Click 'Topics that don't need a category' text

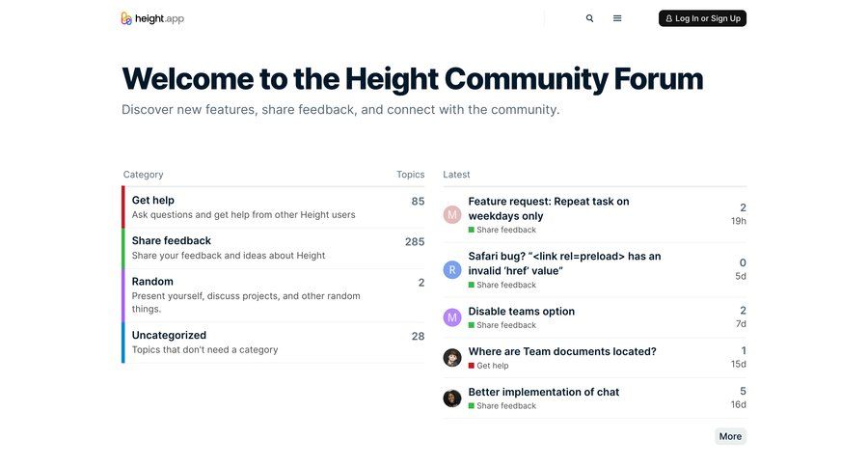(204, 350)
